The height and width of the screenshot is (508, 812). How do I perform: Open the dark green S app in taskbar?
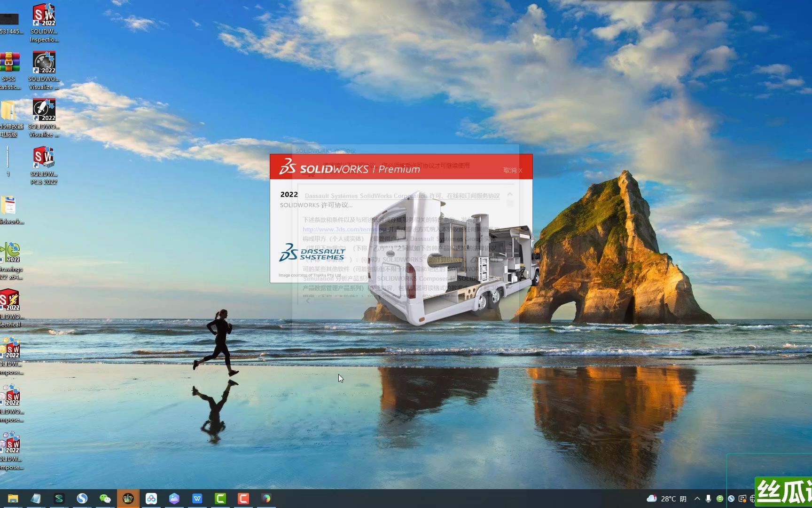[59, 499]
